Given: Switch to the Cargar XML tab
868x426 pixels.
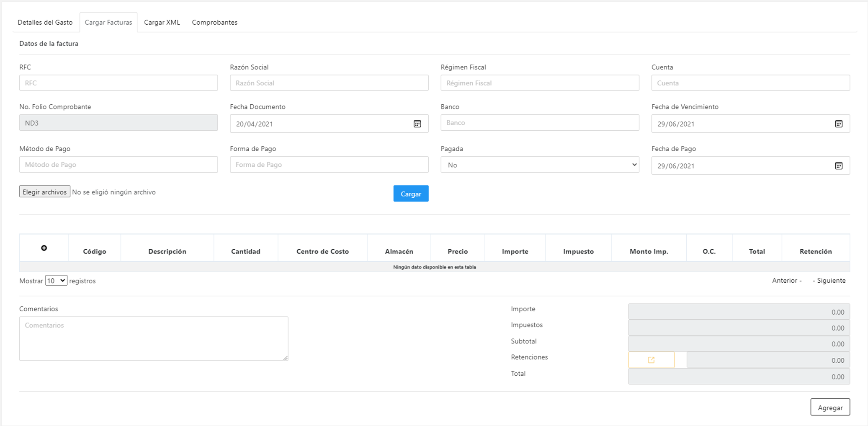Looking at the screenshot, I should coord(162,22).
